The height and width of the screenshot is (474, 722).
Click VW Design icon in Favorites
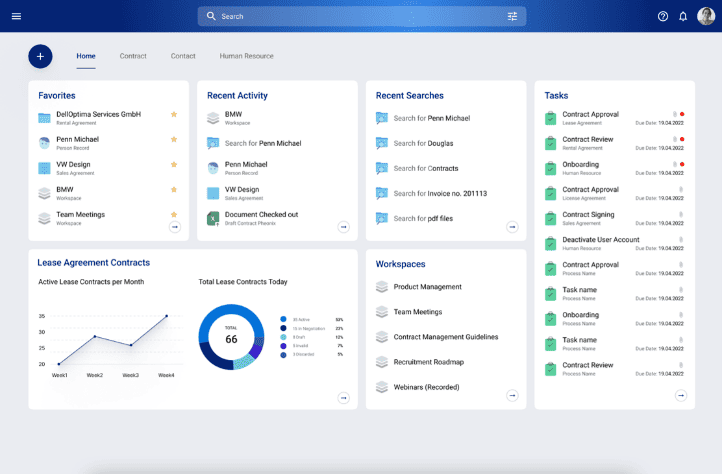tap(44, 168)
